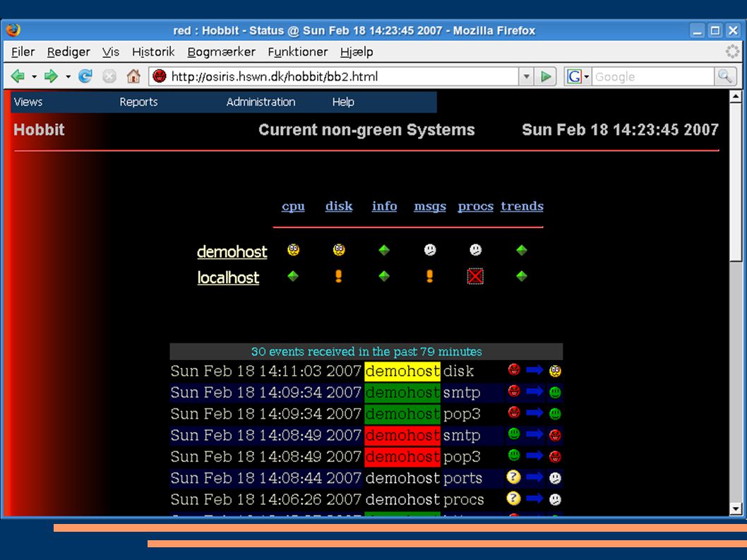This screenshot has height=560, width=747.
Task: Open the Funktioner menu
Action: coord(298,52)
